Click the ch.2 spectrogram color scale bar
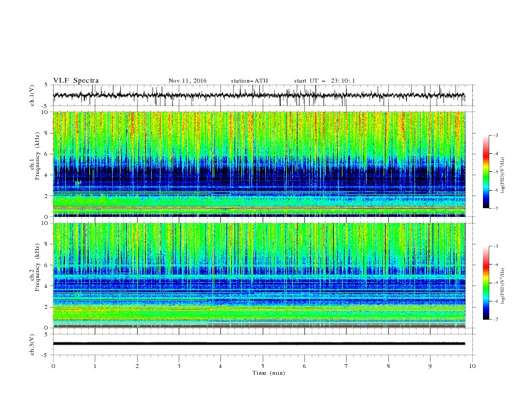 click(486, 283)
